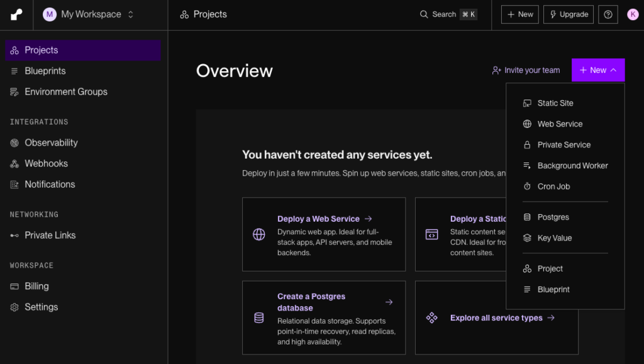Click the Upgrade button
This screenshot has height=364, width=644.
[569, 14]
